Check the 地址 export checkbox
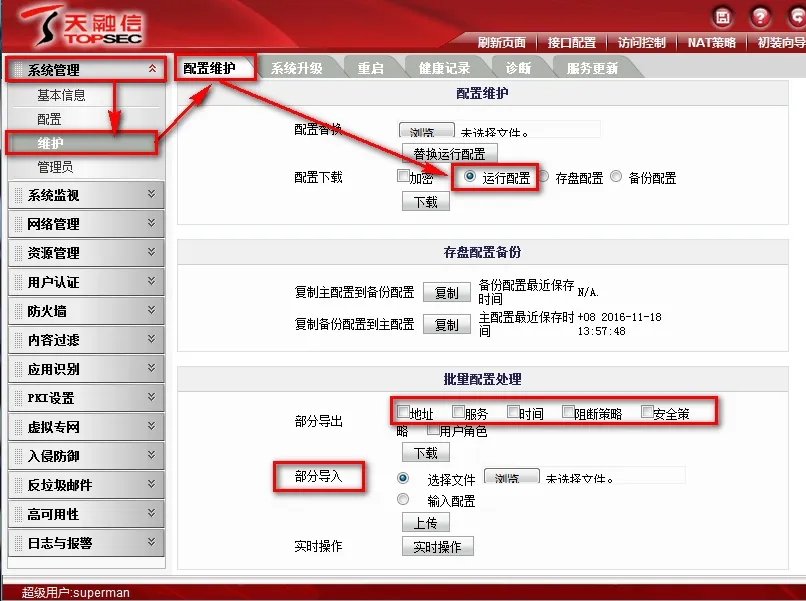The width and height of the screenshot is (806, 601). coord(403,412)
